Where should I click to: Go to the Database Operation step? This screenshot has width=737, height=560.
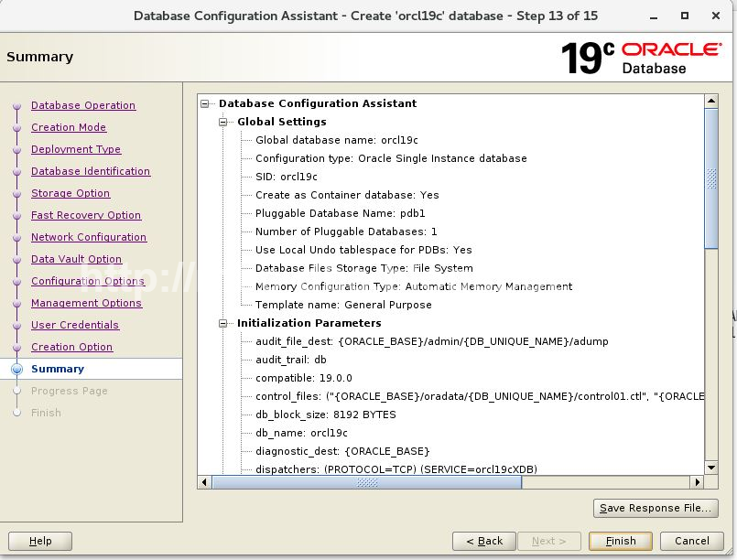click(83, 105)
